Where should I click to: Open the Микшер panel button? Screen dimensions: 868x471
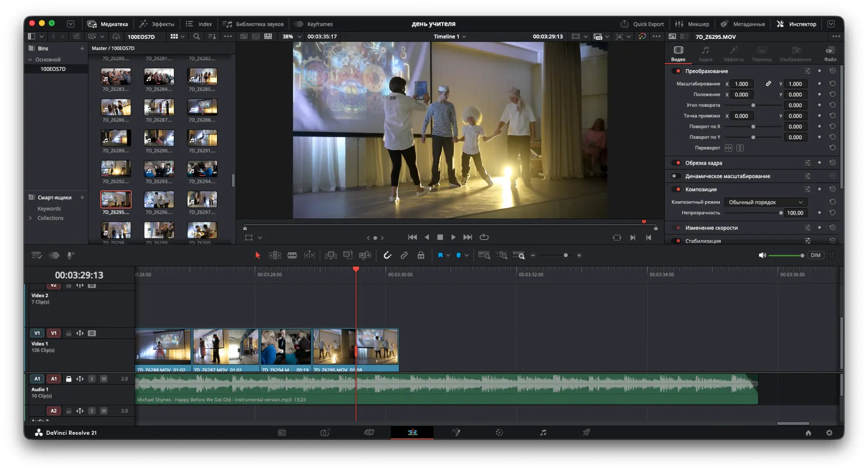tap(692, 24)
